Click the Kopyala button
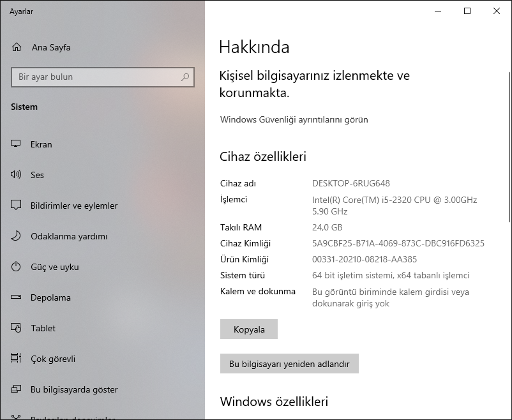The width and height of the screenshot is (512, 420). [249, 329]
